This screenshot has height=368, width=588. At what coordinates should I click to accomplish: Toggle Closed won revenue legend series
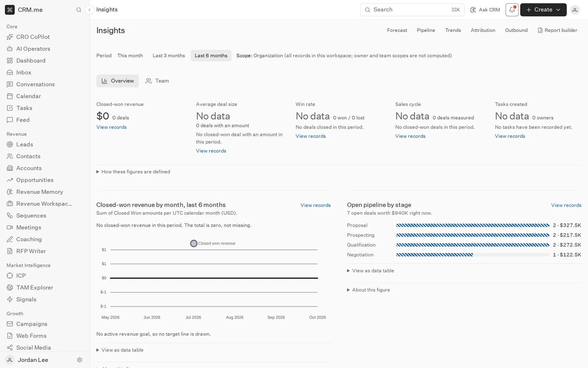pos(213,243)
